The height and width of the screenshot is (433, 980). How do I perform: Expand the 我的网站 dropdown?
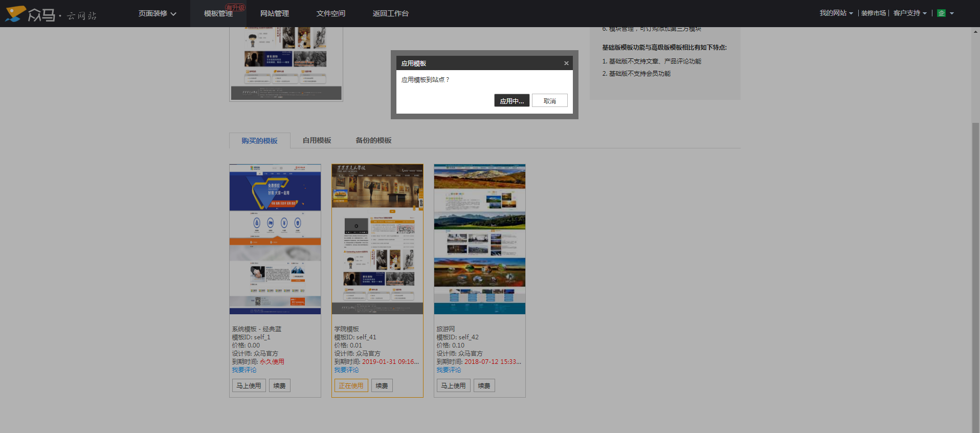coord(836,13)
